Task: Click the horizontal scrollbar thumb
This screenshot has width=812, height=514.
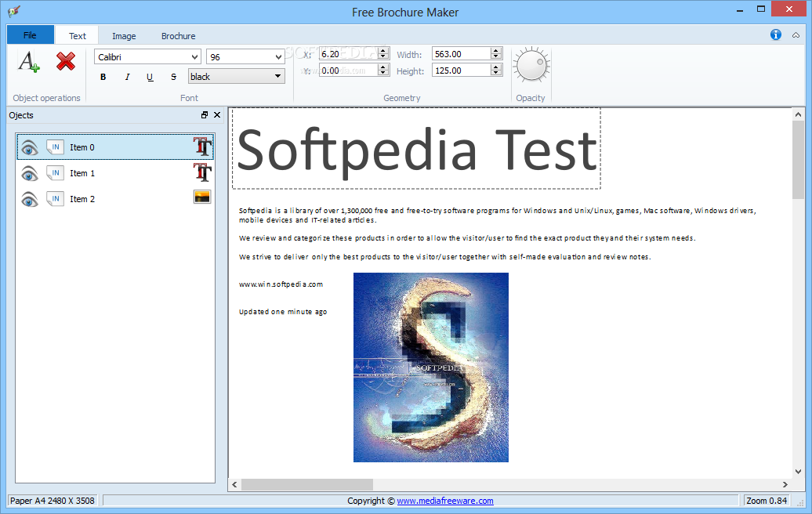Action: 307,484
